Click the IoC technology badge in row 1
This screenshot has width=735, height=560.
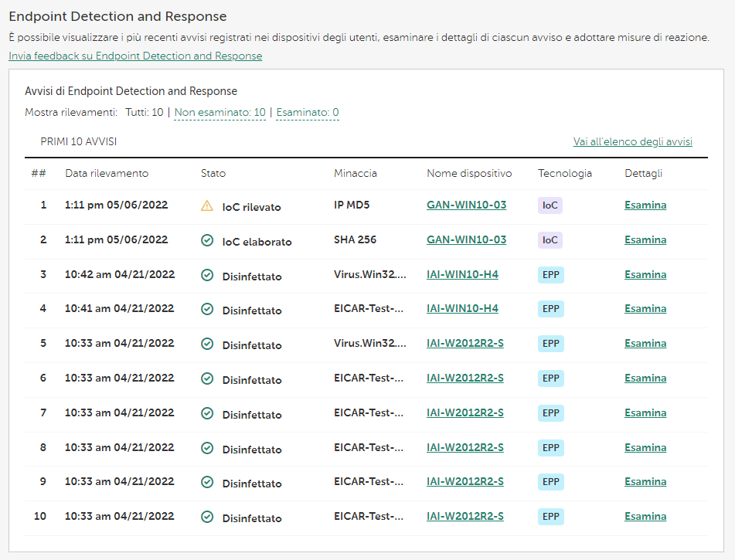tap(550, 205)
